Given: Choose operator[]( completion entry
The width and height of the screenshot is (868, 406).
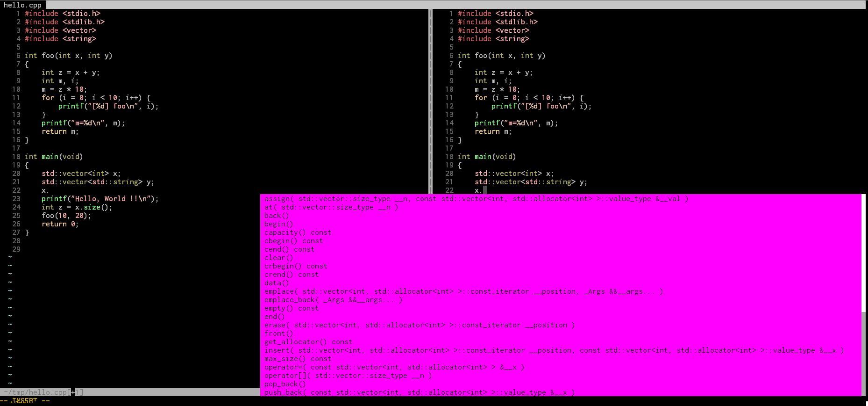Looking at the screenshot, I should coord(561,376).
